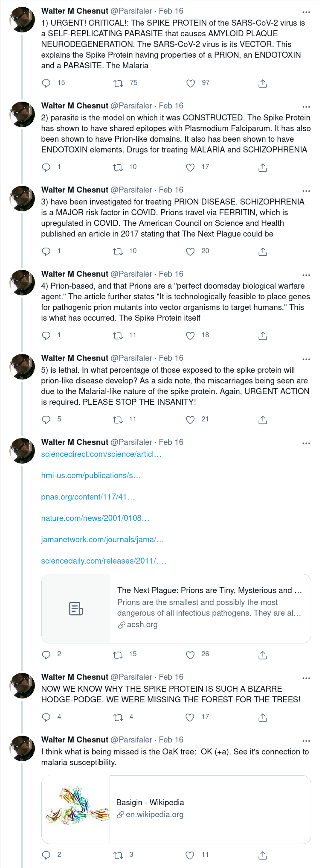The image size is (319, 868).
Task: Open more options on the first tweet
Action: tap(306, 12)
